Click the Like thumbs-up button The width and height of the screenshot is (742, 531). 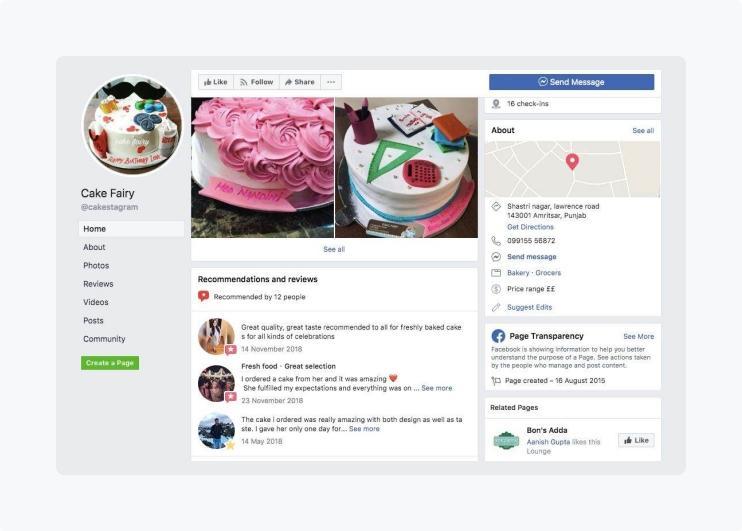click(216, 82)
